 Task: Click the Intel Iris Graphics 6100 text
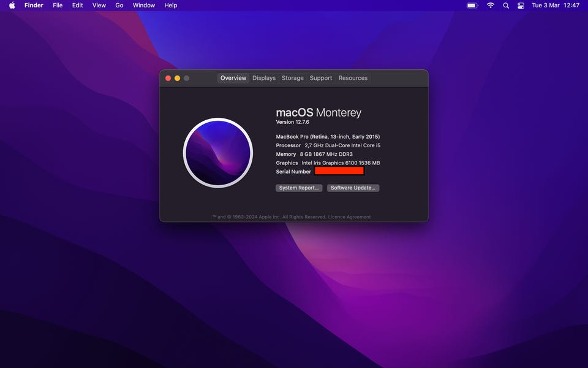341,163
